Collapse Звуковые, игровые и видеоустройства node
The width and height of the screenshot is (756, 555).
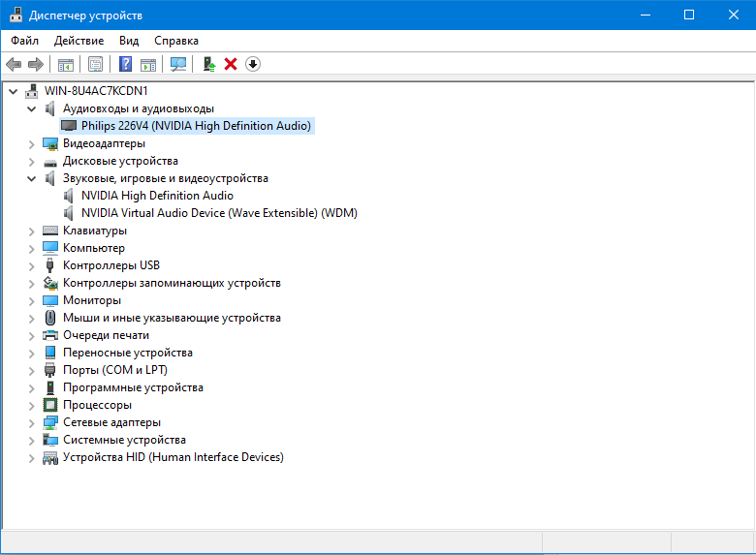click(x=31, y=179)
